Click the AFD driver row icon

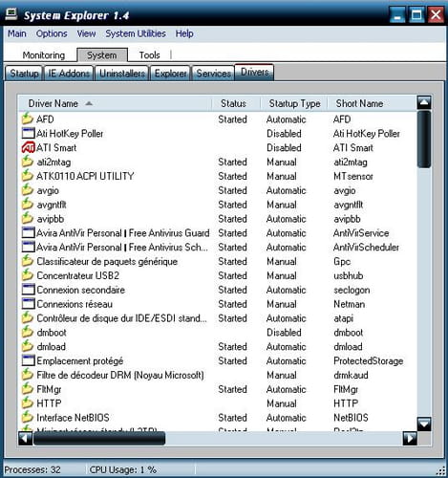click(28, 119)
